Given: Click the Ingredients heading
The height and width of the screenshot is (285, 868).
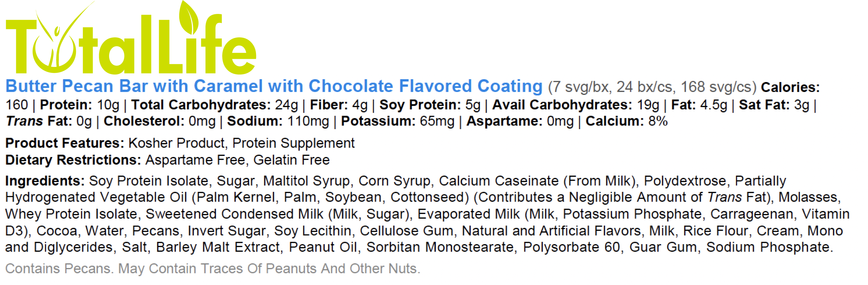Looking at the screenshot, I should 45,181.
